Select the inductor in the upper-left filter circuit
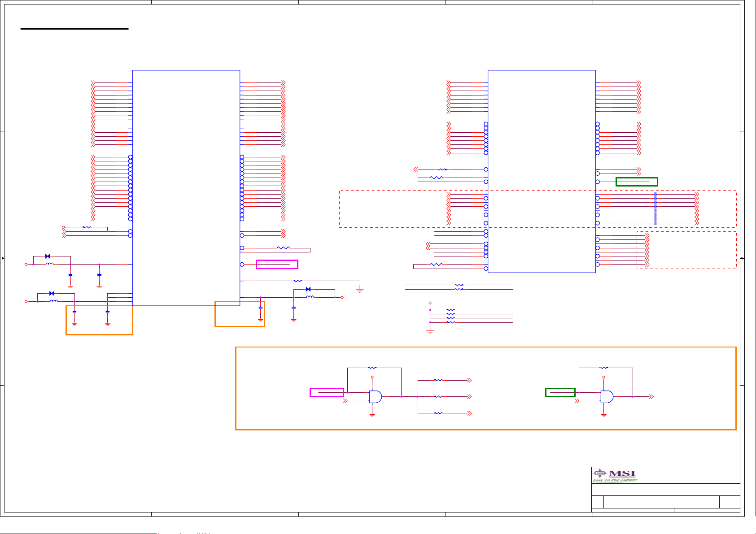 click(50, 264)
